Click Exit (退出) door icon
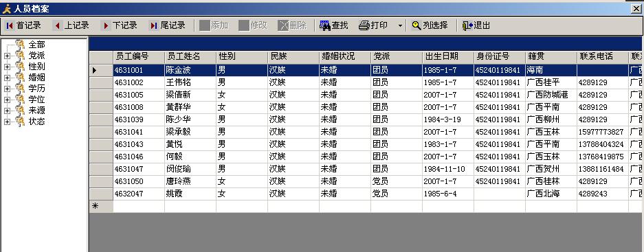The width and height of the screenshot is (644, 252). pos(476,25)
